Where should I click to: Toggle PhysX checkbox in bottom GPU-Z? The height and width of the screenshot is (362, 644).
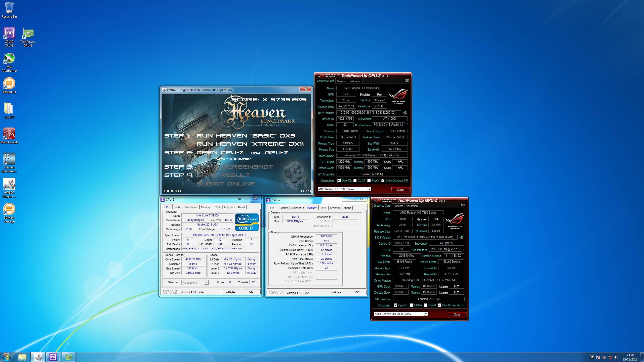[425, 305]
